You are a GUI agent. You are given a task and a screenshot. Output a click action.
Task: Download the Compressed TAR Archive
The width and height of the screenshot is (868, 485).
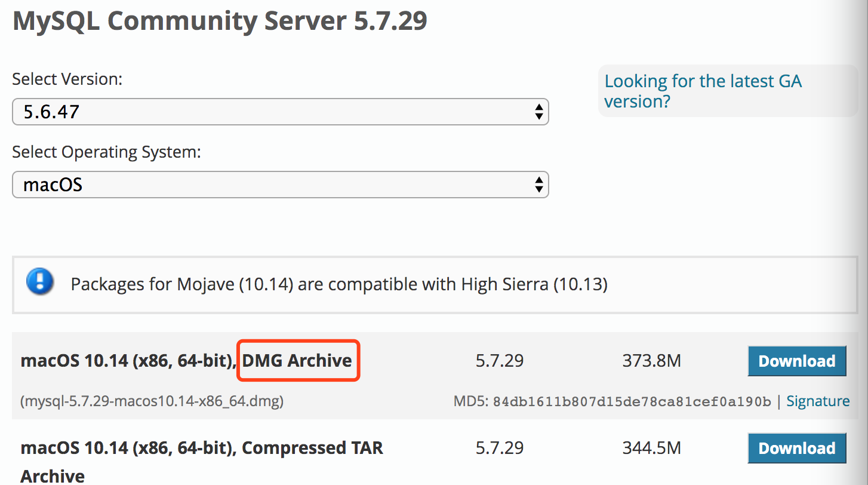click(797, 448)
